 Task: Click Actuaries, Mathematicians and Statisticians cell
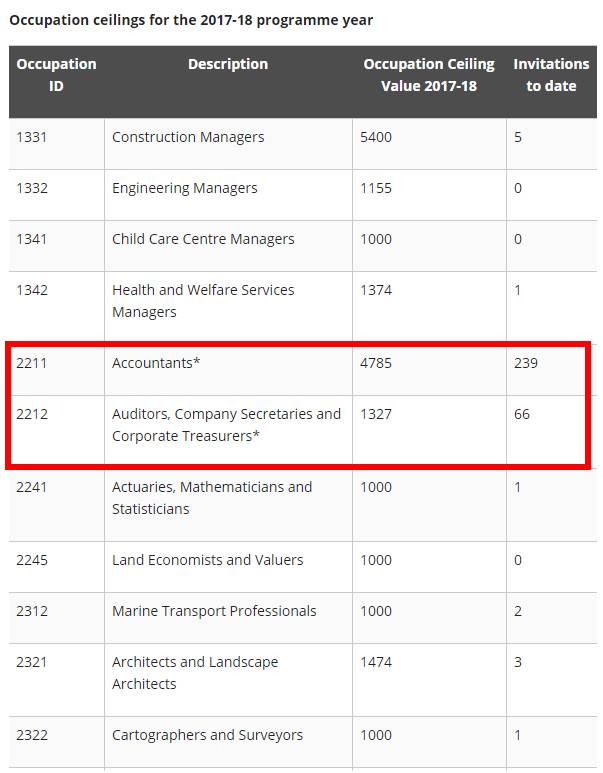click(x=212, y=498)
